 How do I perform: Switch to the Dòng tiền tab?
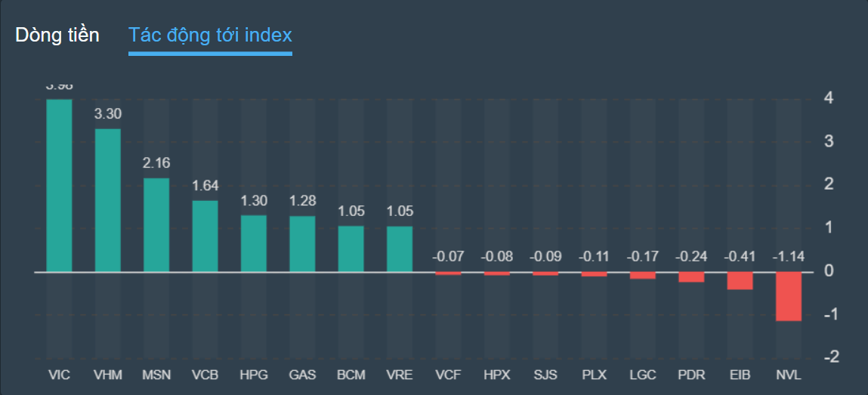coord(57,35)
